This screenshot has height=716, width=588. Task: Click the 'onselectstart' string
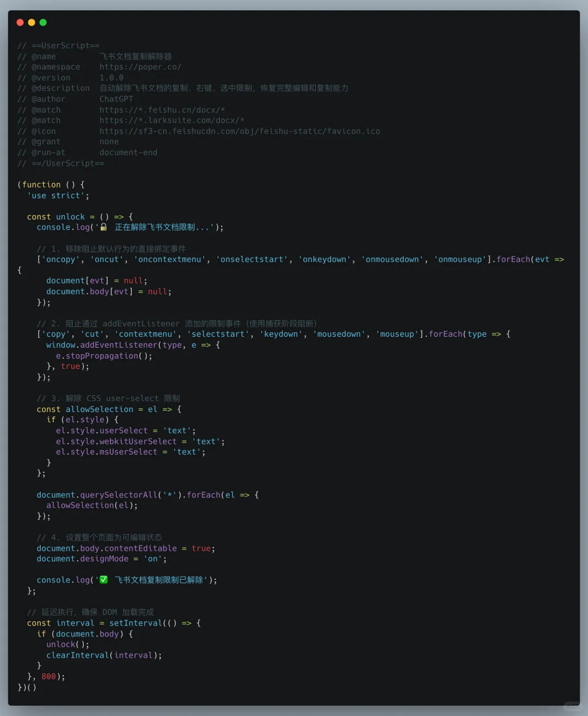tap(252, 259)
